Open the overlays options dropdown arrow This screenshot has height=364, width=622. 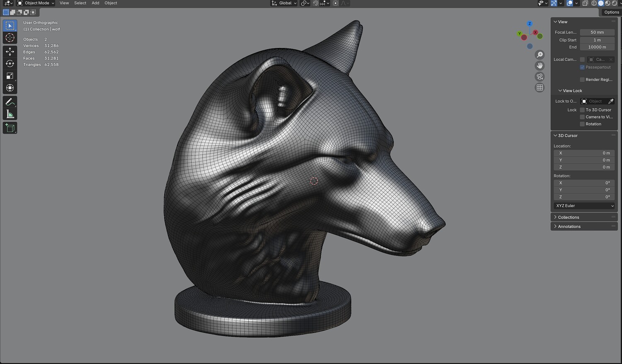[x=576, y=3]
